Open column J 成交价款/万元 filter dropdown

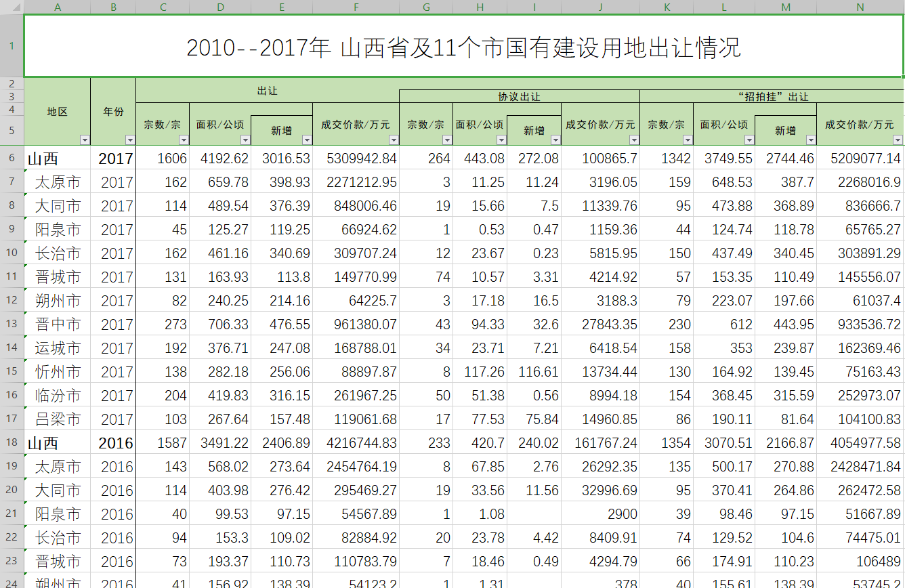click(x=634, y=140)
